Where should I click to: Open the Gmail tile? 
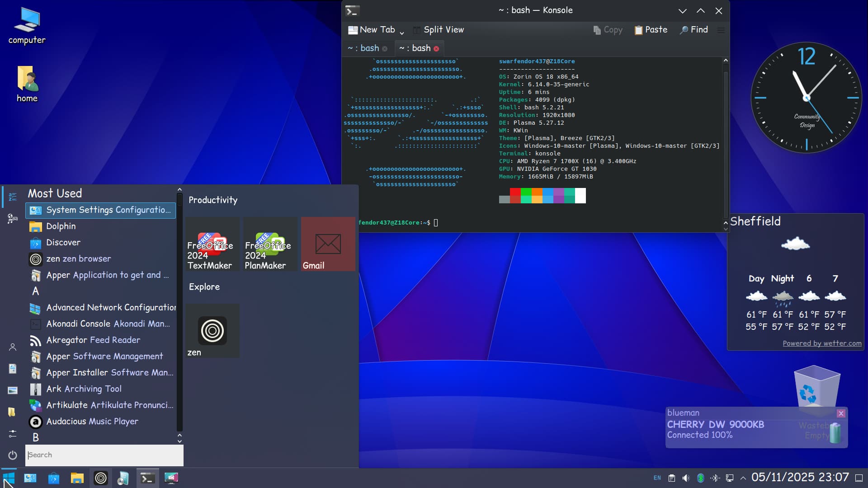[328, 244]
